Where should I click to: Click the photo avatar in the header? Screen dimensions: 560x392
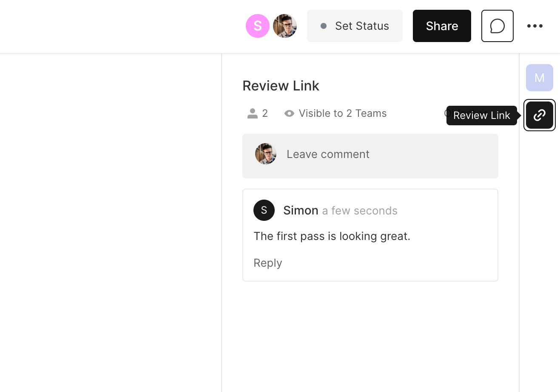coord(284,26)
